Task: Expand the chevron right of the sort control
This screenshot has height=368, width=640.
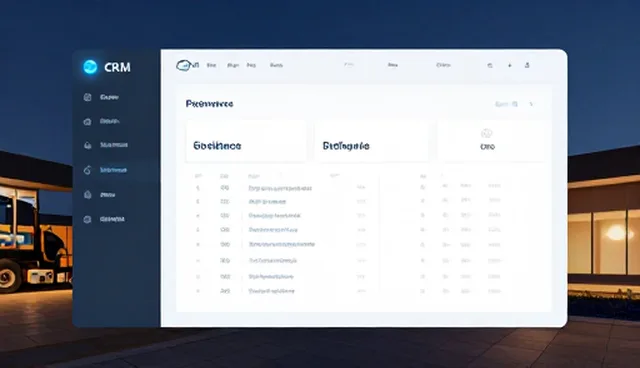Action: 531,104
